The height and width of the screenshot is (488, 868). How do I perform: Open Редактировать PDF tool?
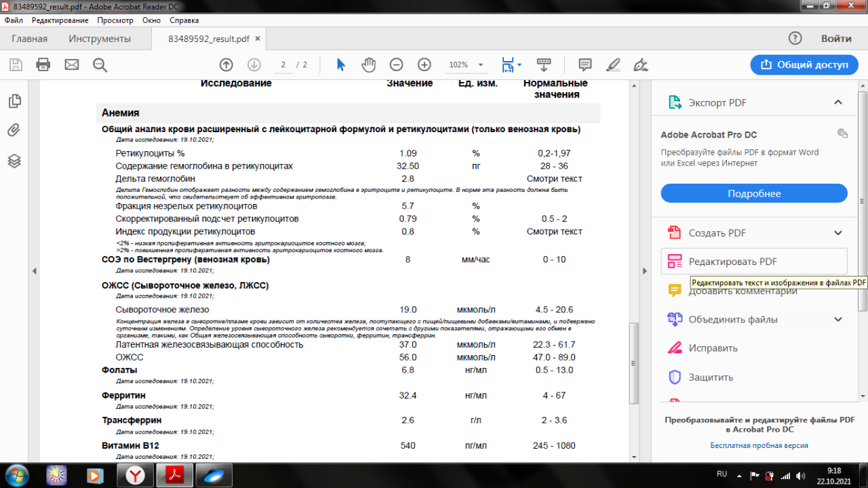(x=754, y=262)
